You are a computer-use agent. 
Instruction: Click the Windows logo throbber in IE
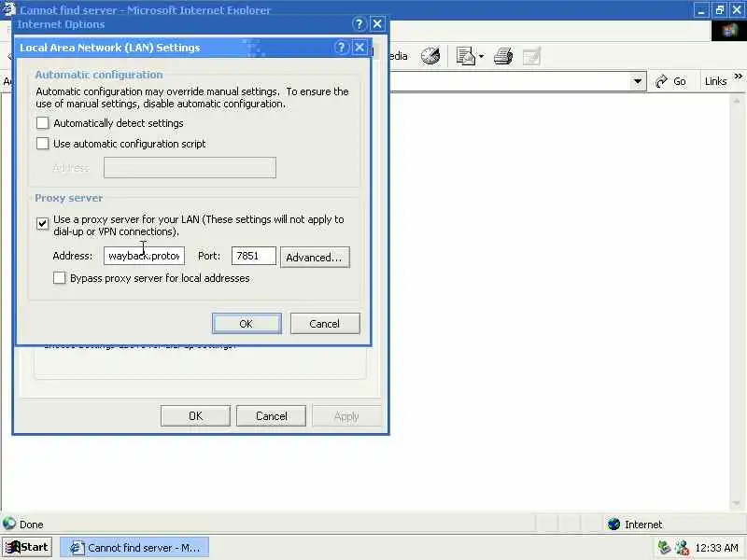click(729, 31)
